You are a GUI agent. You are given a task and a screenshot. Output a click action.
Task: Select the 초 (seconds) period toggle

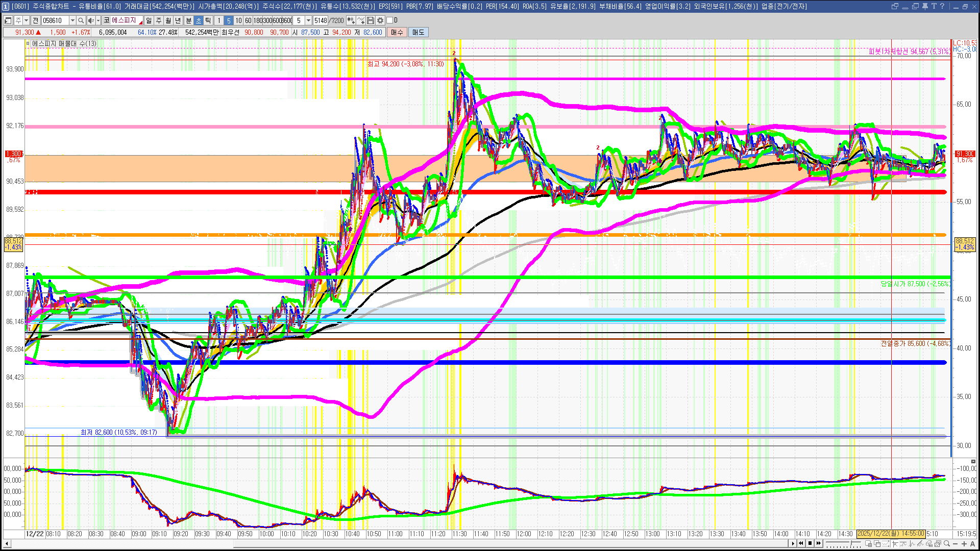pyautogui.click(x=199, y=20)
